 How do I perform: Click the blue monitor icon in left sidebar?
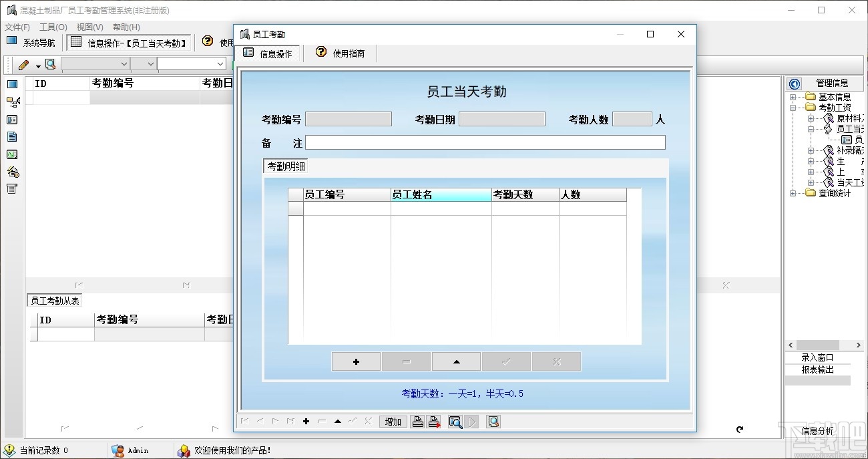[x=12, y=84]
